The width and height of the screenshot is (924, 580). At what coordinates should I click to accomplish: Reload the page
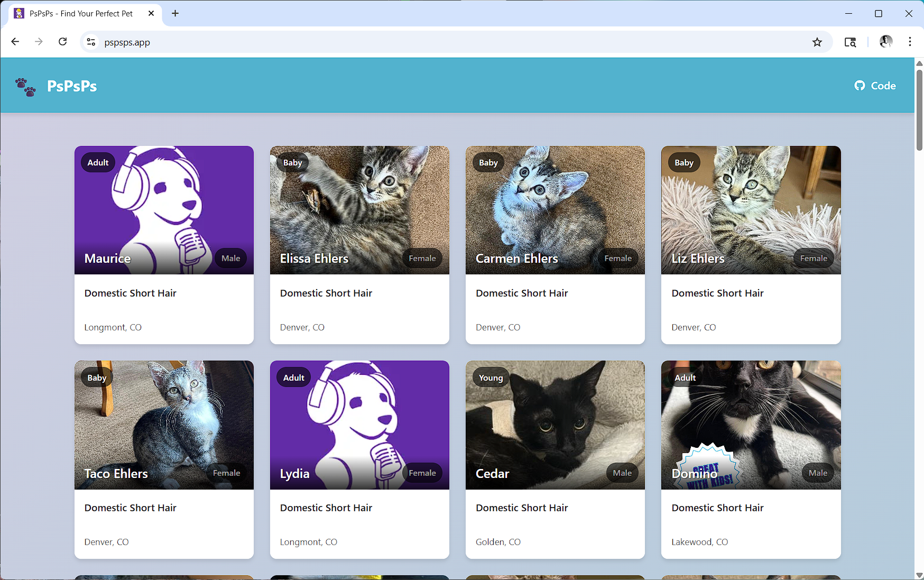pos(62,42)
